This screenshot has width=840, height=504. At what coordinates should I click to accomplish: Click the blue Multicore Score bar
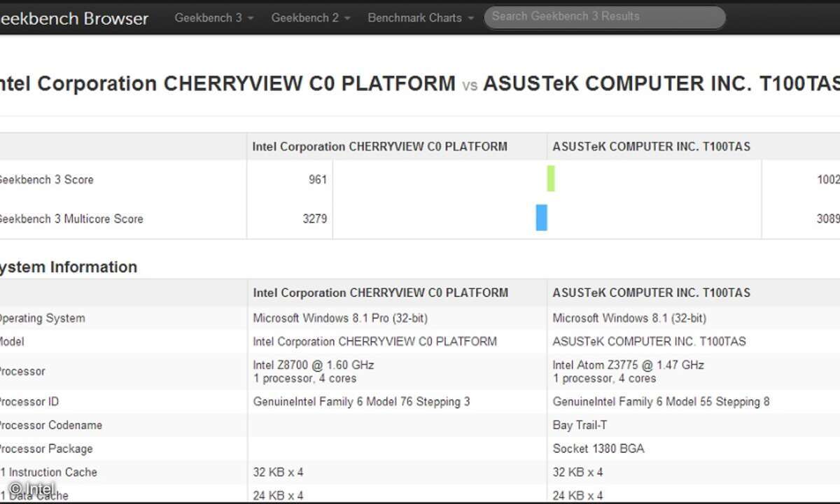click(x=541, y=218)
